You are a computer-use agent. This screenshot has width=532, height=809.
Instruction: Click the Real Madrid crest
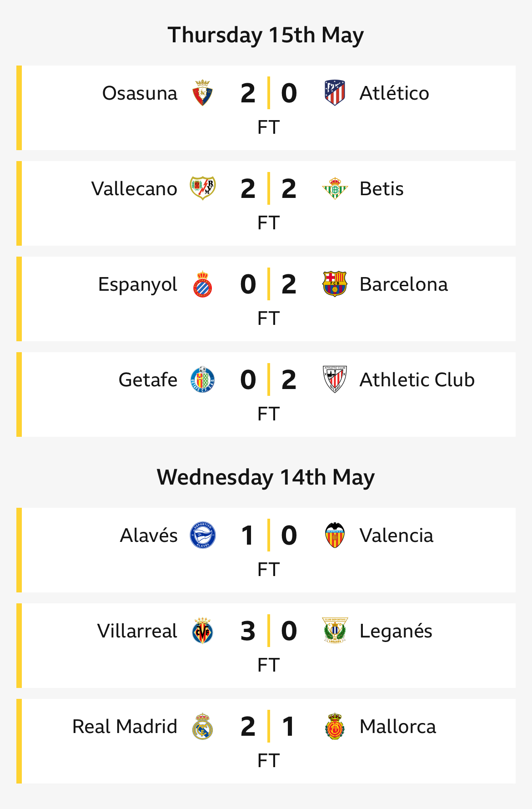[202, 726]
